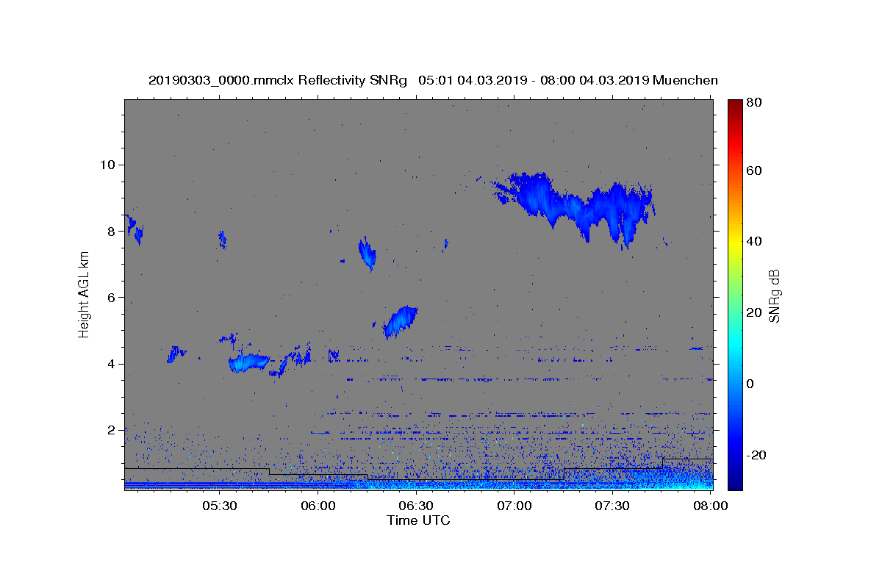Click the plot title text beginning 20190303_0000.mmclx
The width and height of the screenshot is (882, 588).
click(x=433, y=80)
